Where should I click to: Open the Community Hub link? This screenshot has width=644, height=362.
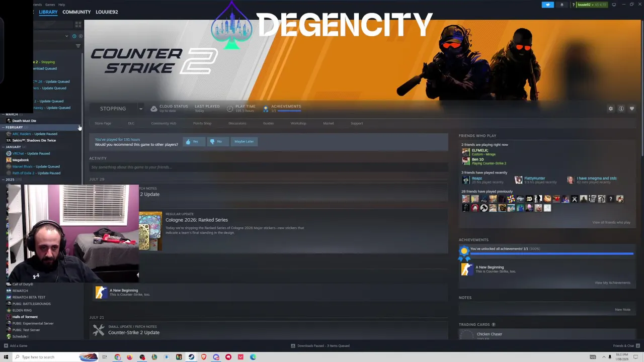164,123
